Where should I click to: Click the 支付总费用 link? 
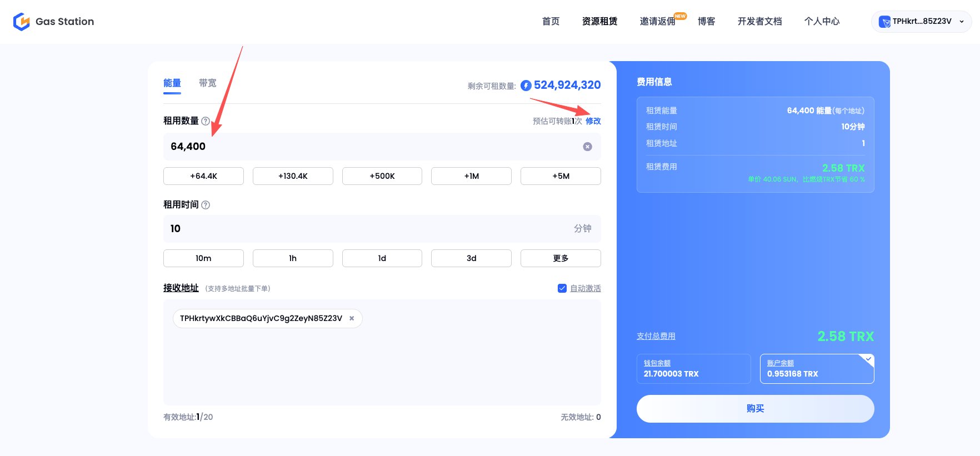click(656, 336)
